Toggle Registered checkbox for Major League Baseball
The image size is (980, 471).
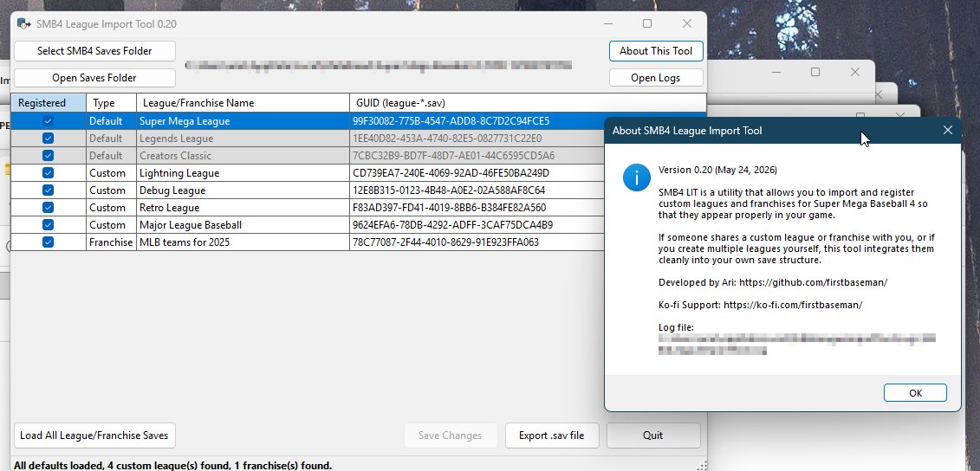point(49,225)
